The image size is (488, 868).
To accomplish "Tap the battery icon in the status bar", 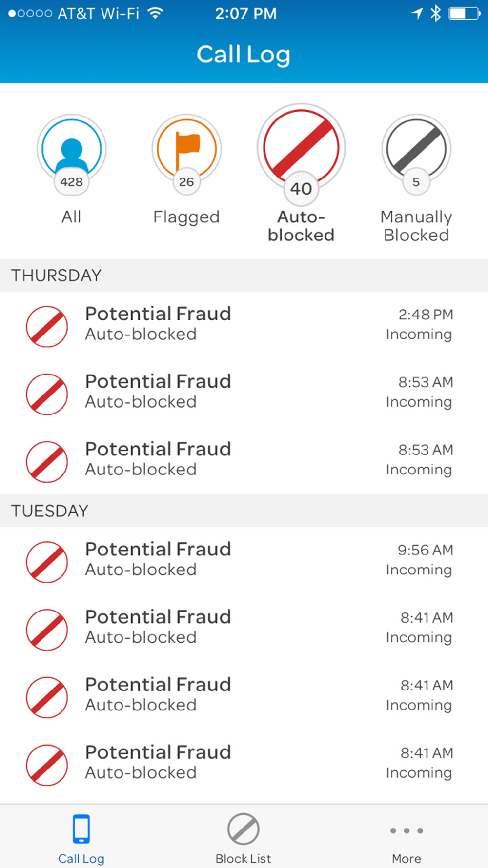I will point(464,14).
